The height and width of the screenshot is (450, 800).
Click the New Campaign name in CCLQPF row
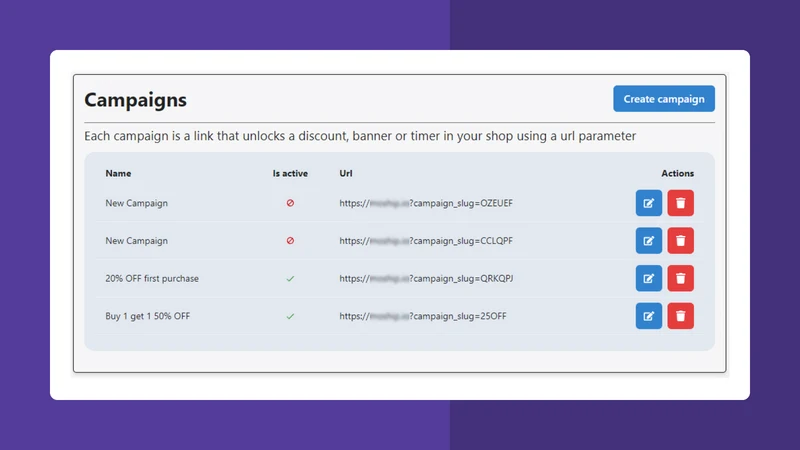tap(136, 241)
